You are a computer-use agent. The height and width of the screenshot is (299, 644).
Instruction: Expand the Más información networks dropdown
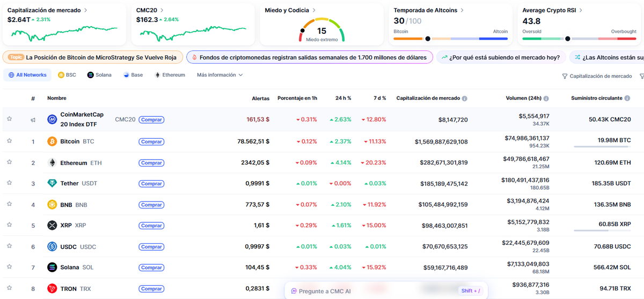click(x=219, y=75)
